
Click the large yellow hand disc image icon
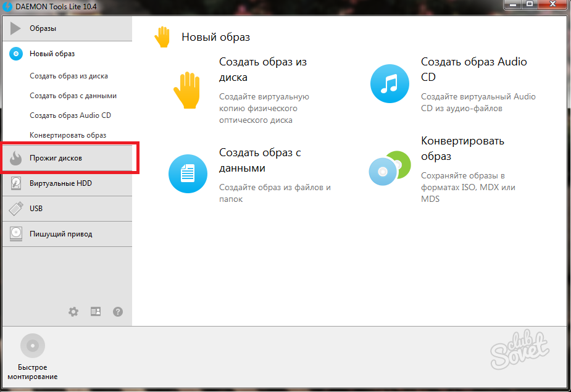[x=186, y=90]
